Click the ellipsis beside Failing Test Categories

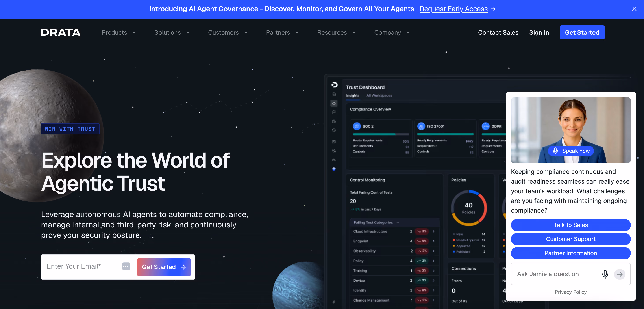[x=397, y=223]
